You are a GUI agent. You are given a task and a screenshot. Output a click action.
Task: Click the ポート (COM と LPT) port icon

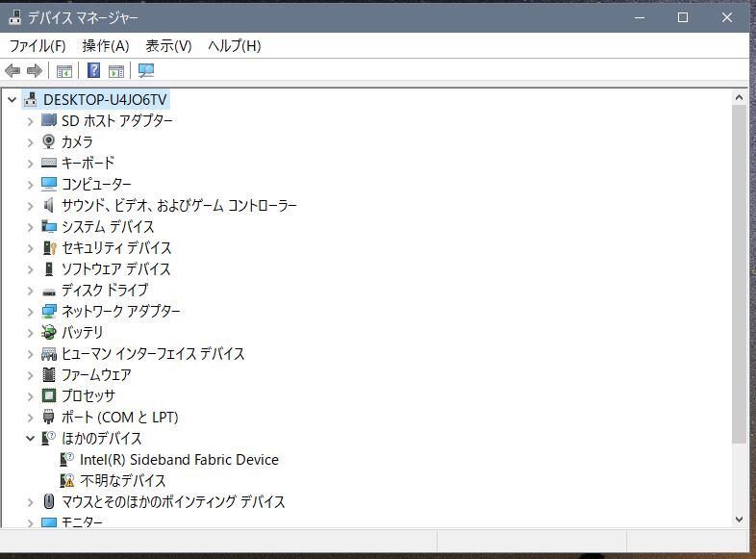pos(49,417)
